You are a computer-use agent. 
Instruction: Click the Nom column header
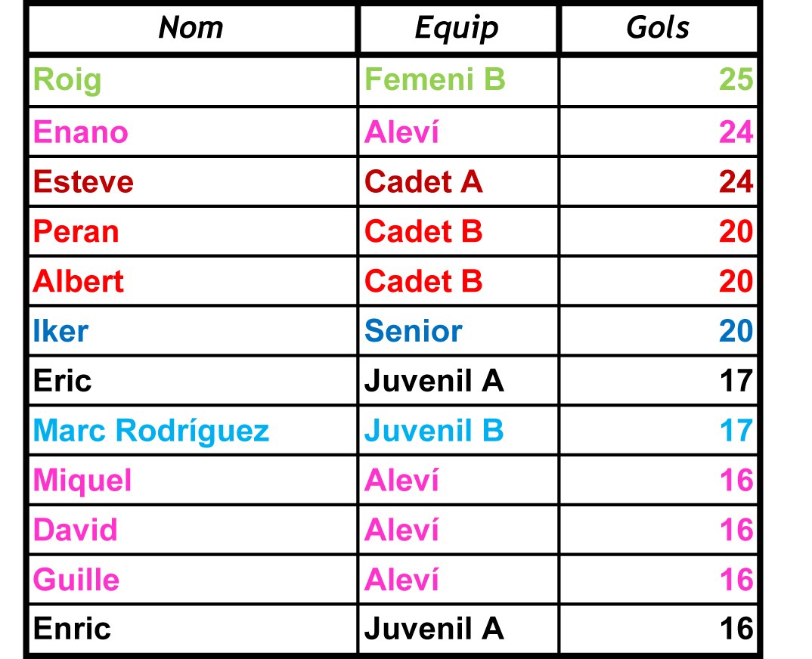pyautogui.click(x=191, y=28)
